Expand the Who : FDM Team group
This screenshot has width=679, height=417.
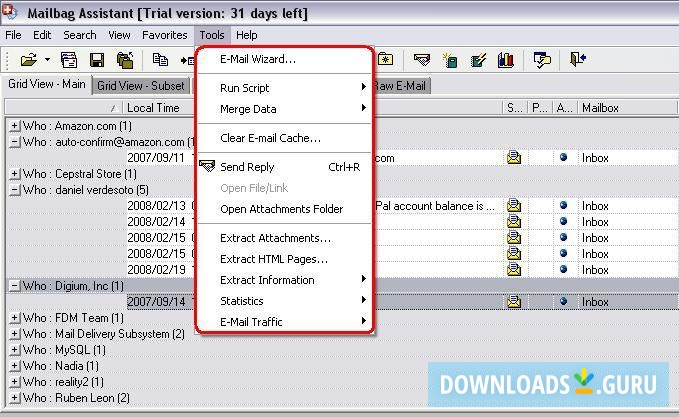(x=14, y=318)
